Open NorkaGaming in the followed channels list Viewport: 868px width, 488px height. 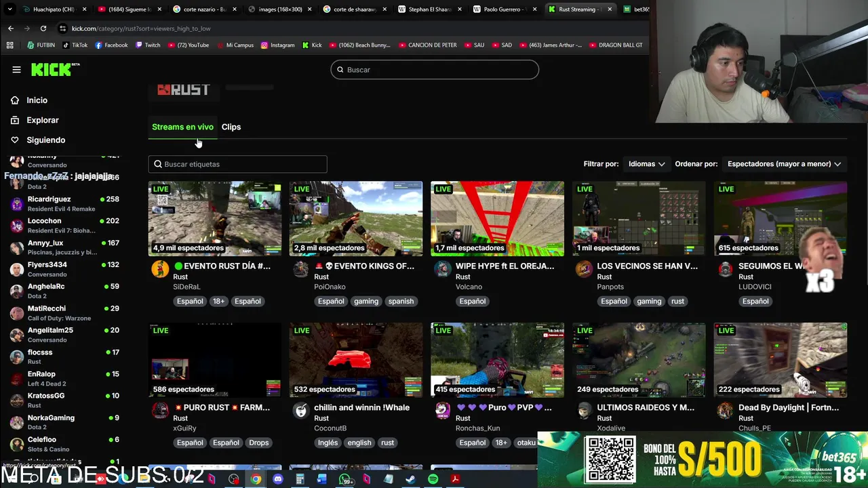[x=64, y=422]
